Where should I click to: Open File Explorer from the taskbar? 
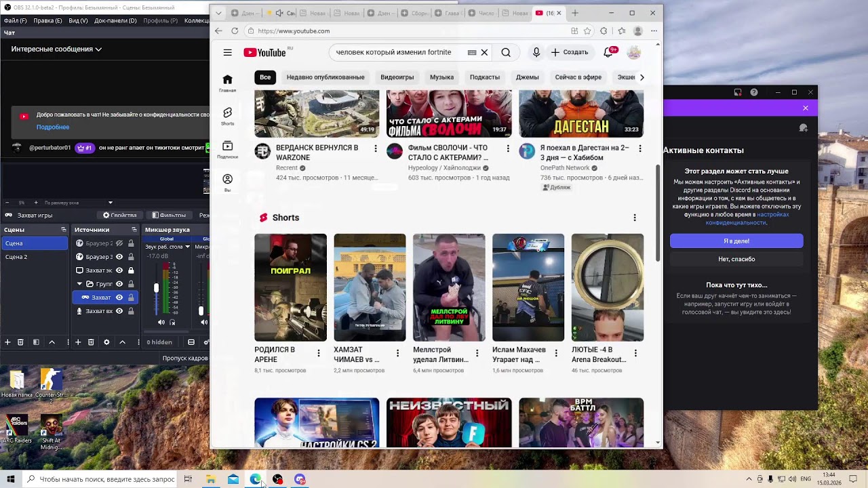(x=211, y=479)
